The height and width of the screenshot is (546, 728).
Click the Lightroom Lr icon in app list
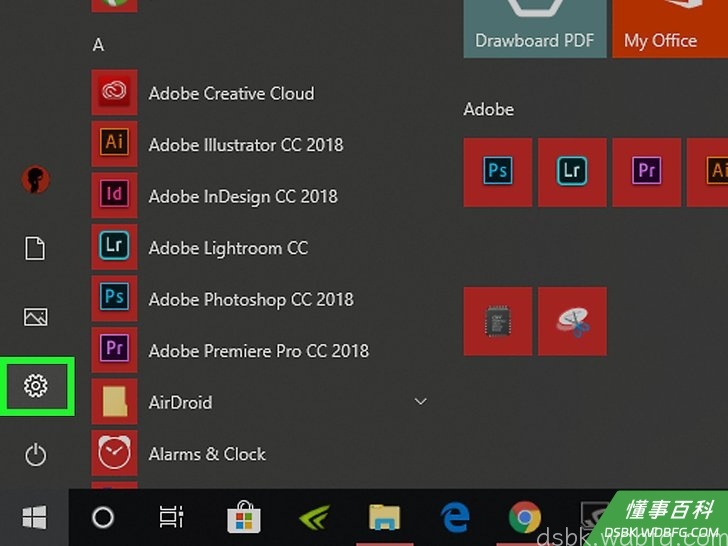coord(114,247)
